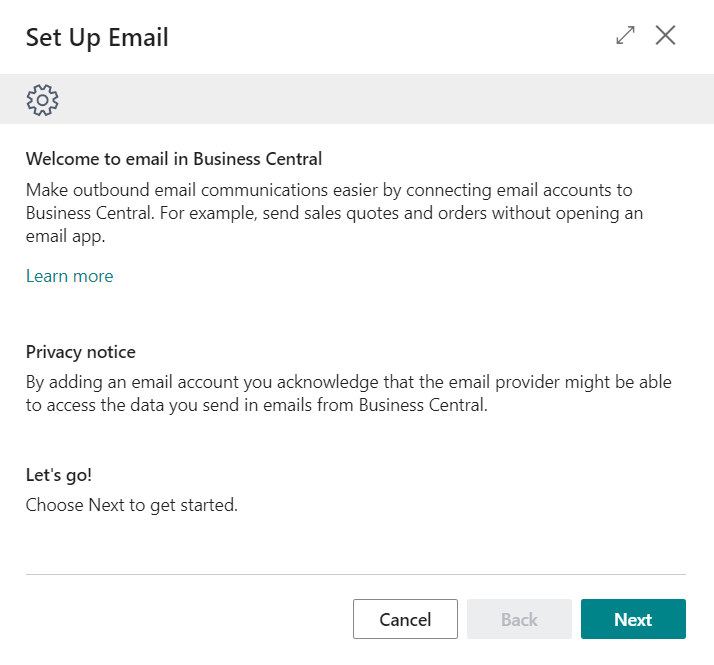
Task: Click the "Let's go!" heading
Action: (59, 475)
